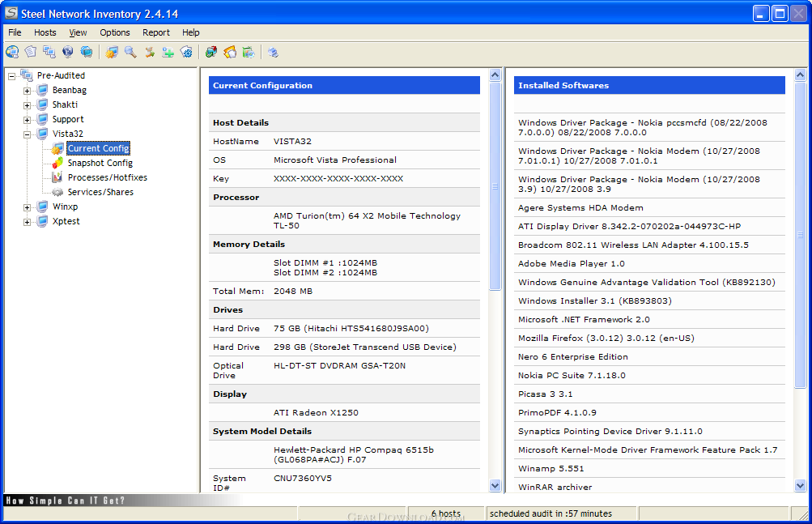Screen dimensions: 812x524
Task: Click the Winamp 5.551 software entry
Action: point(551,469)
